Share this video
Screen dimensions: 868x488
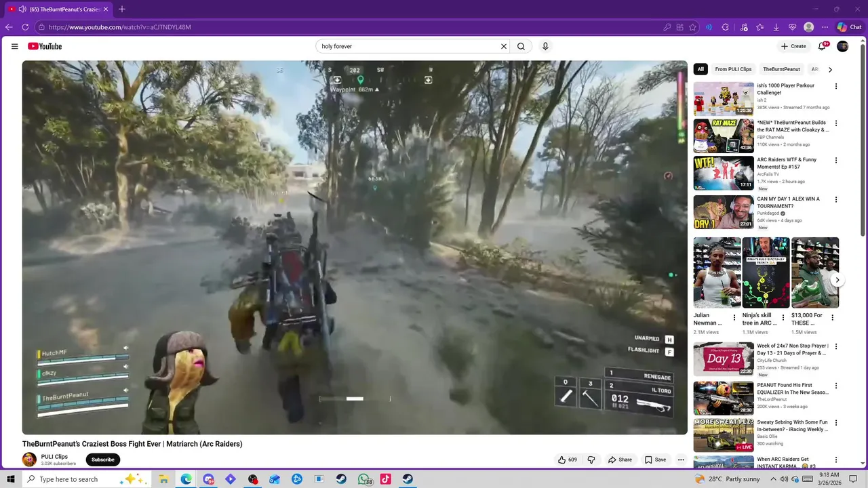pos(620,460)
